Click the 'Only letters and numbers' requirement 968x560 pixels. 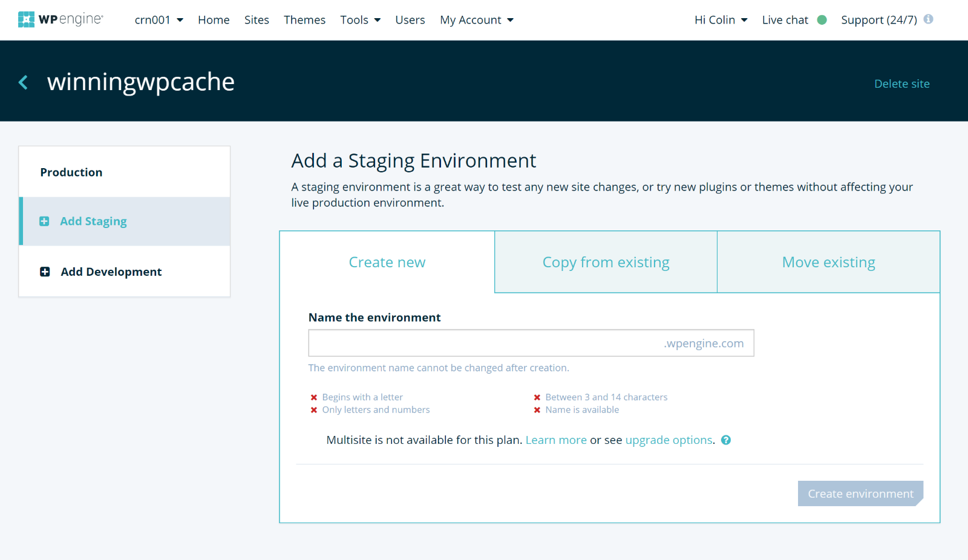tap(376, 410)
